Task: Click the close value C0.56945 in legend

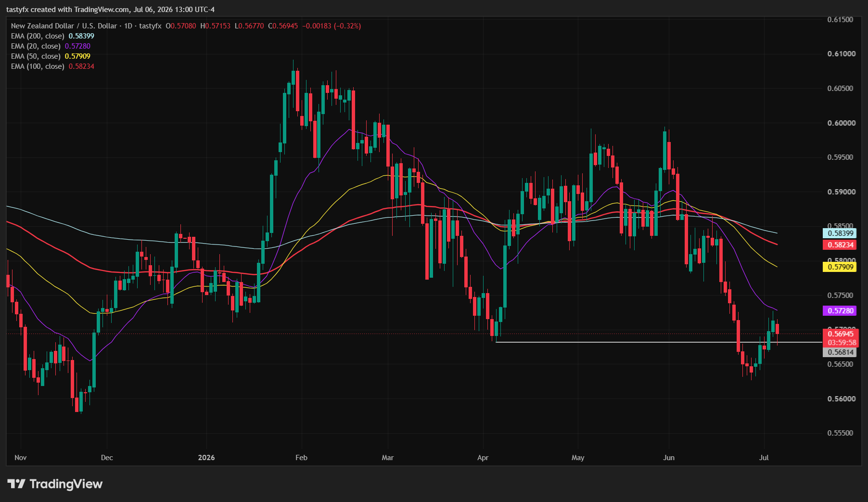Action: click(283, 26)
